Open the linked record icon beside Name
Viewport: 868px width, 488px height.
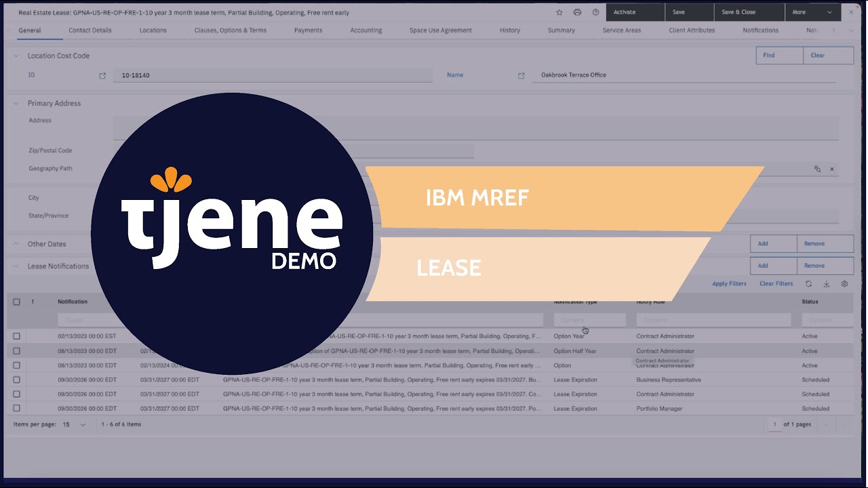point(521,76)
